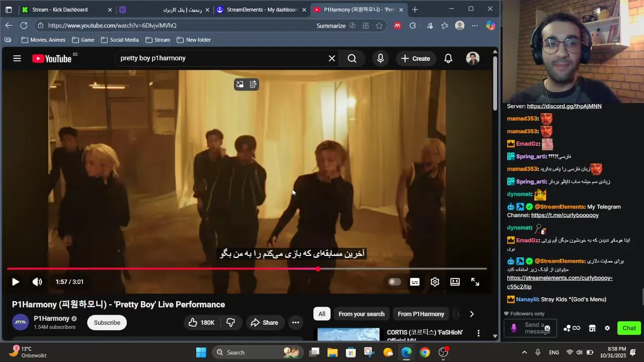Toggle the autoplay switch in the player
Viewport: 644px width, 362px height.
394,282
